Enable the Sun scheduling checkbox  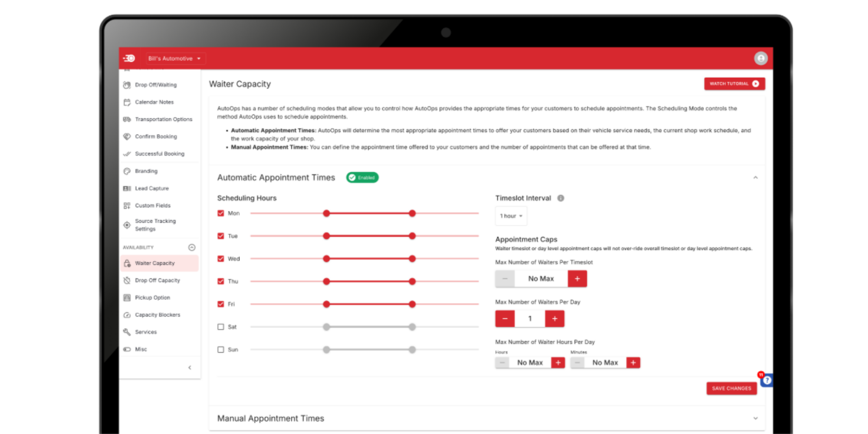point(221,349)
